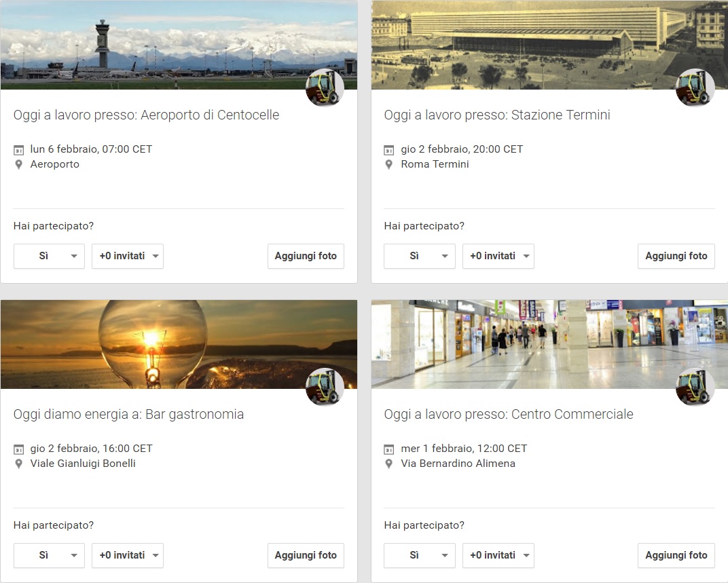Click the location pin next to Via Bernardino Alimena
The width and height of the screenshot is (728, 583).
coord(389,464)
